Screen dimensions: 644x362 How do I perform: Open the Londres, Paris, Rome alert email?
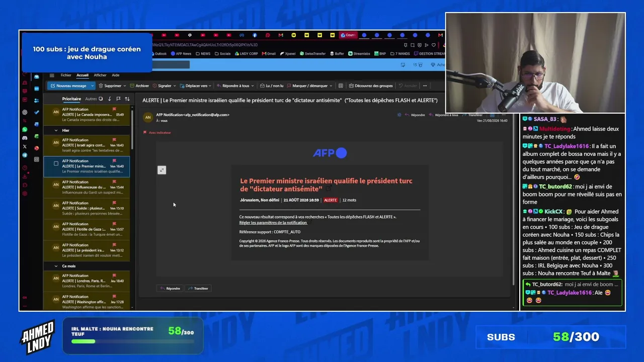(x=87, y=281)
